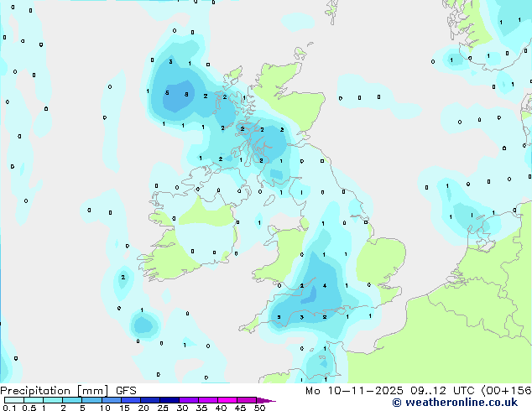Click the '25' legend scale label
The width and height of the screenshot is (532, 411).
163,408
